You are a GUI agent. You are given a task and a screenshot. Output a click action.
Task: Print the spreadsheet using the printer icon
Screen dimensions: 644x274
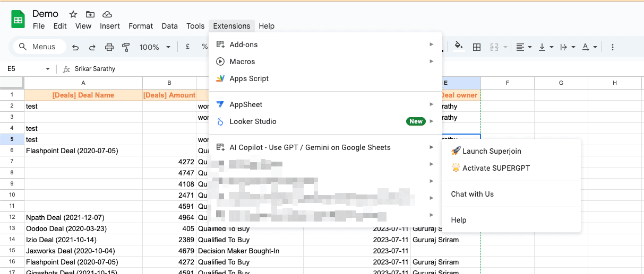[109, 47]
